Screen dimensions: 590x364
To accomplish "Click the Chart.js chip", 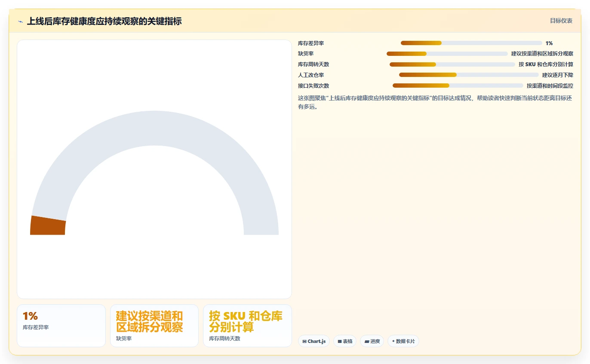I will coord(314,341).
